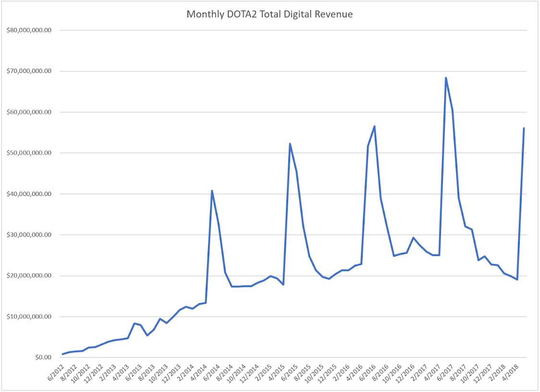Click the $60,000,000.00 axis label
Screen dimensions: 540x392
(29, 112)
